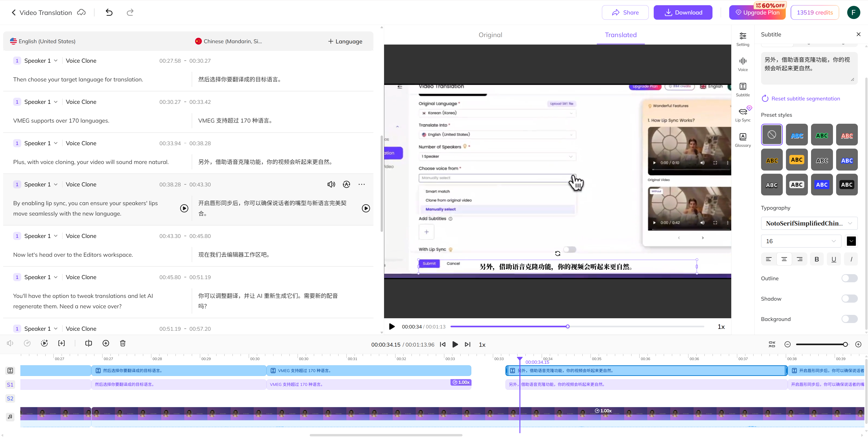Open the Lip Sync panel

[743, 115]
